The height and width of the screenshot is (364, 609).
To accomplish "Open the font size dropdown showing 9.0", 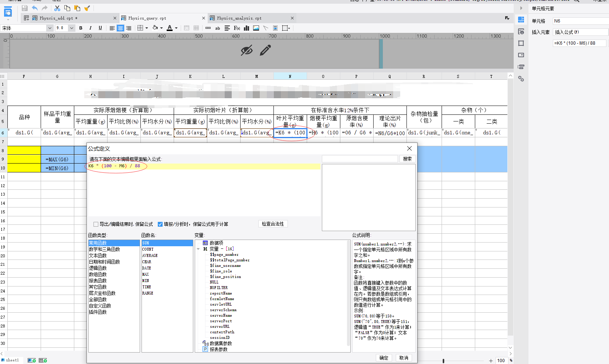I will point(72,28).
